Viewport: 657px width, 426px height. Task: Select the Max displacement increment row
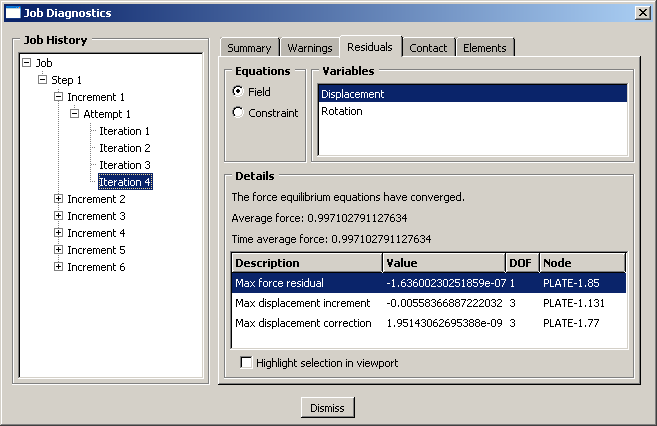[307, 303]
